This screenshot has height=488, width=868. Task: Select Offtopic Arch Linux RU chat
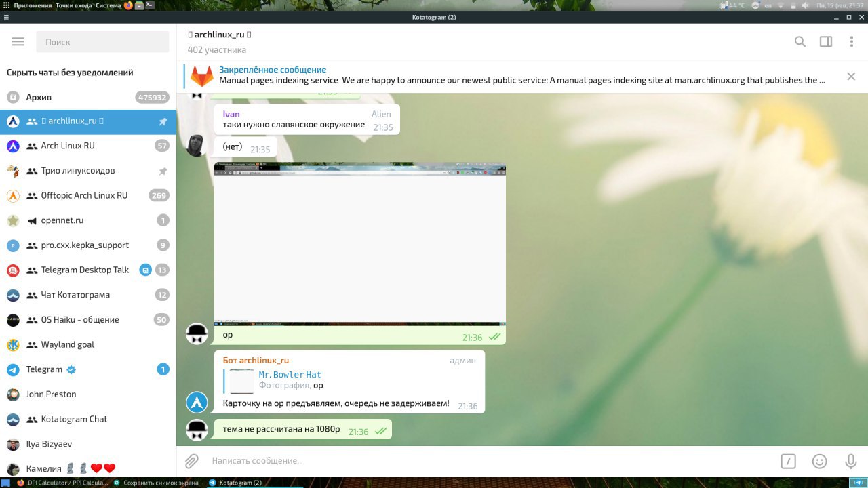tap(88, 195)
